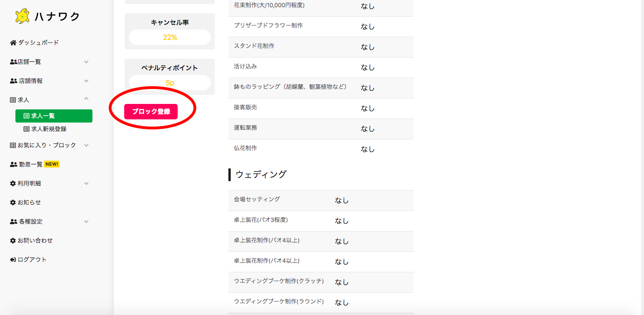This screenshot has height=315, width=644.
Task: Collapse the 求人 section chevron
Action: pyautogui.click(x=86, y=98)
